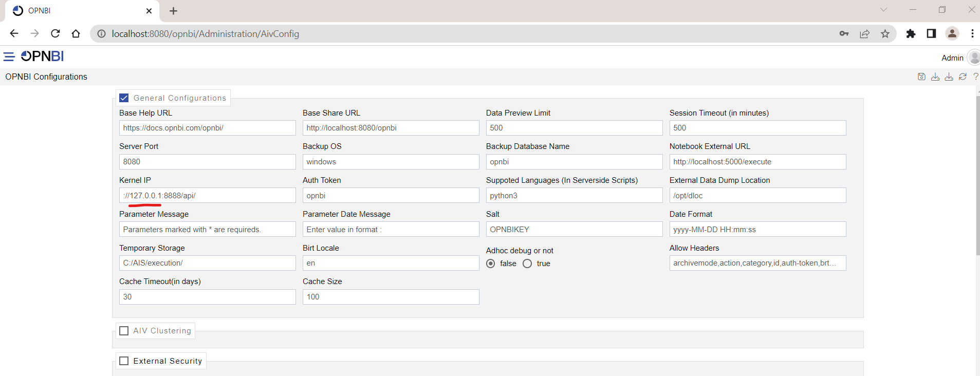This screenshot has width=980, height=376.
Task: Click the download icon beside the save icon
Action: (x=935, y=77)
